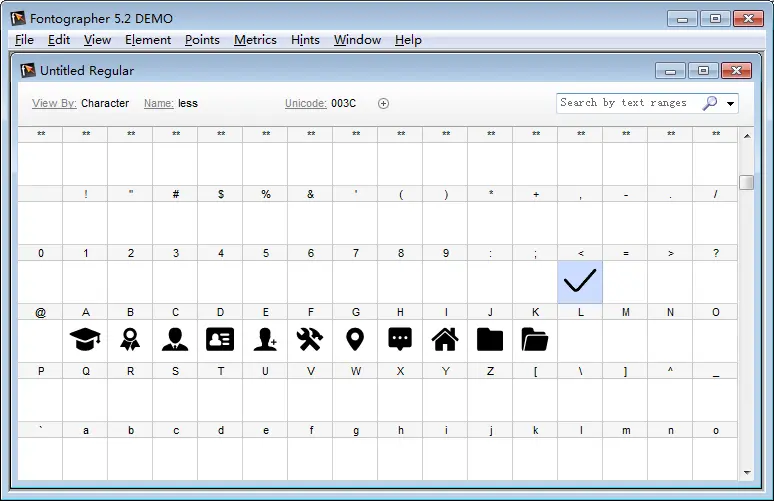Open the search options dropdown arrow
The width and height of the screenshot is (774, 501).
tap(731, 104)
